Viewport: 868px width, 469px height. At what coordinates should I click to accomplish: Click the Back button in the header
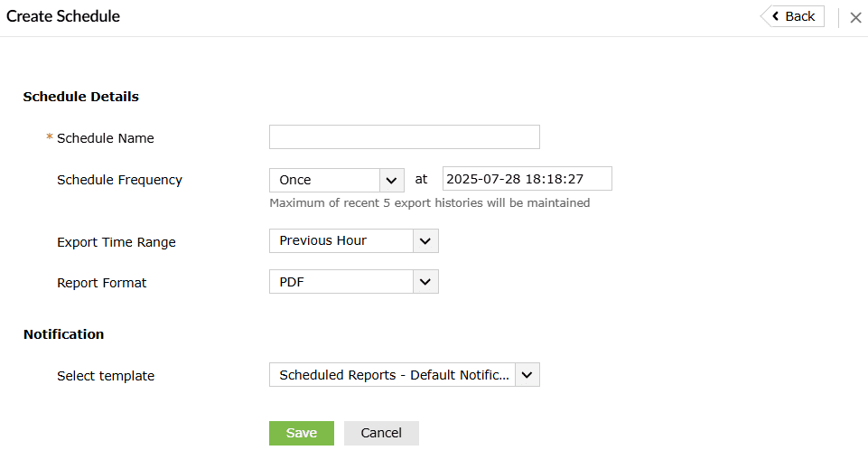point(793,16)
